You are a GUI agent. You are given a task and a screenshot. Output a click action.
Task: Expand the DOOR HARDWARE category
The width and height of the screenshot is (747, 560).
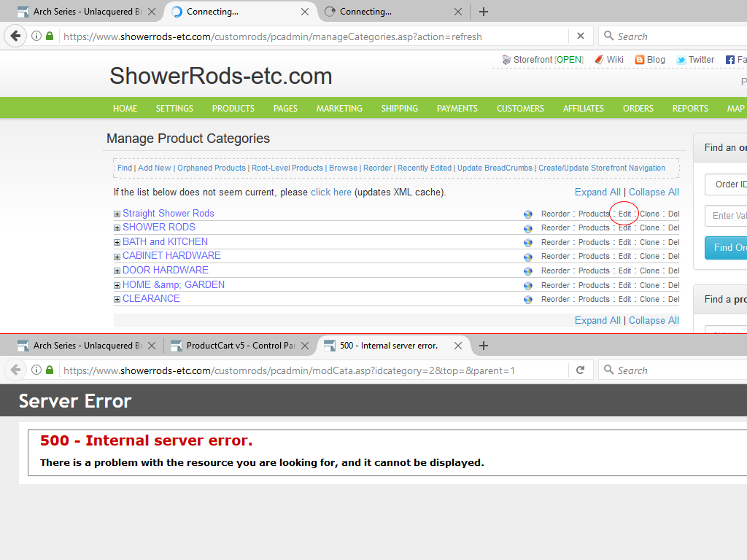117,271
